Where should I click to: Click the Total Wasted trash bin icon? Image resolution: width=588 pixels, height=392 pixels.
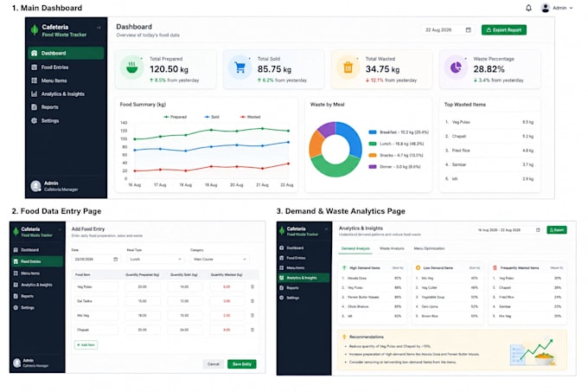click(x=348, y=67)
